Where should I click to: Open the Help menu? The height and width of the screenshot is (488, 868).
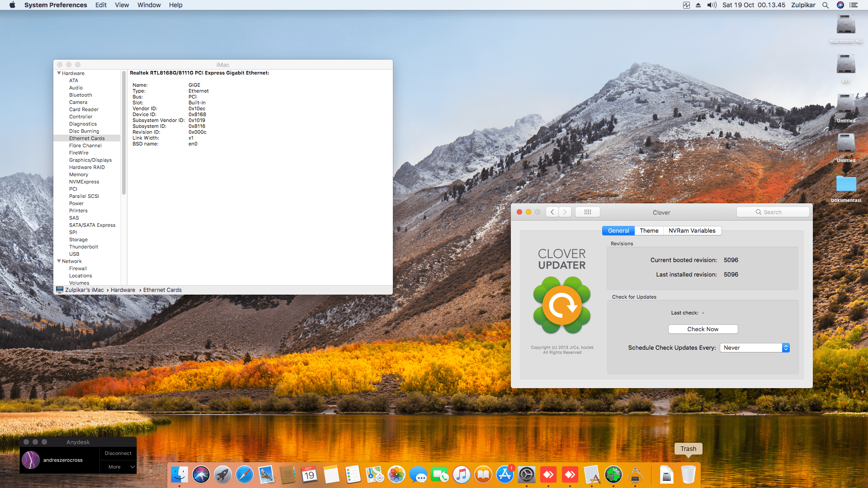click(x=175, y=5)
